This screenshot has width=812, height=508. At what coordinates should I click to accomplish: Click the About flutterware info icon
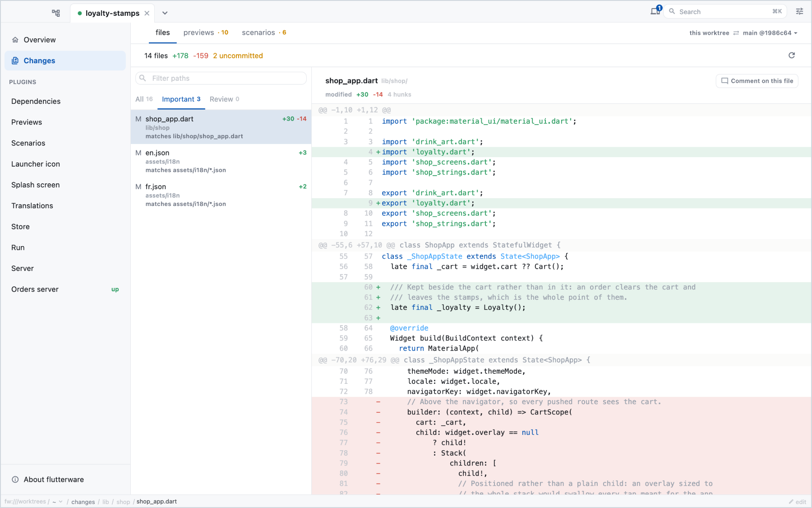(x=15, y=480)
